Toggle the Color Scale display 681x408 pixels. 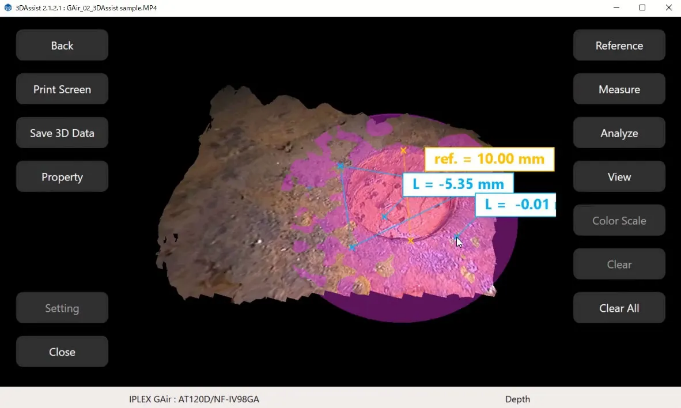pos(619,221)
